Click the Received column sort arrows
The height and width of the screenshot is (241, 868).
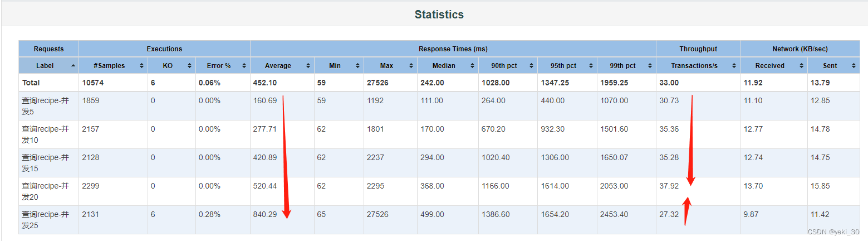point(801,66)
